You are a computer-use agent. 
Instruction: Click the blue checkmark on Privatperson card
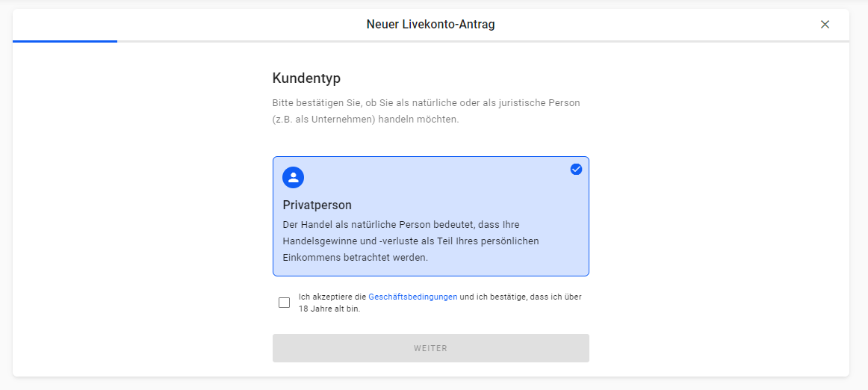click(576, 170)
